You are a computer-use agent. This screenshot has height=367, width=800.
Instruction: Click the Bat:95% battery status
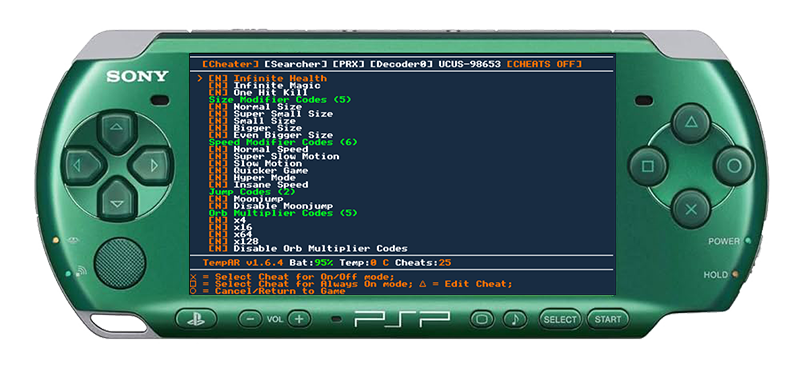tap(311, 263)
